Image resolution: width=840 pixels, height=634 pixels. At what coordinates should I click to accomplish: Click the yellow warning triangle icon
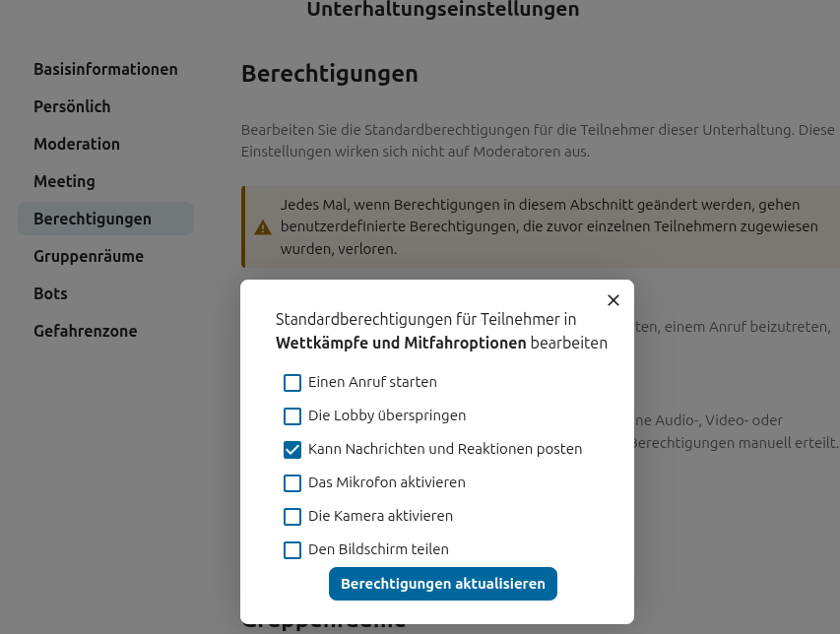coord(263,227)
